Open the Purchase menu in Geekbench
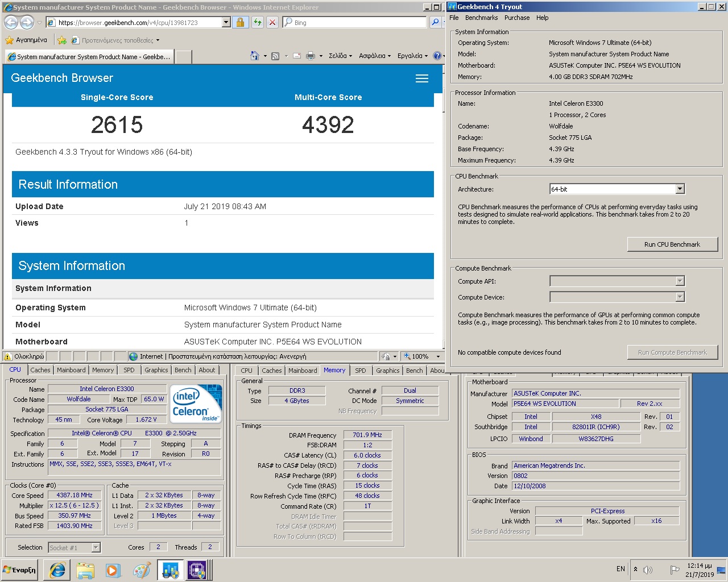The width and height of the screenshot is (728, 582). click(x=517, y=18)
